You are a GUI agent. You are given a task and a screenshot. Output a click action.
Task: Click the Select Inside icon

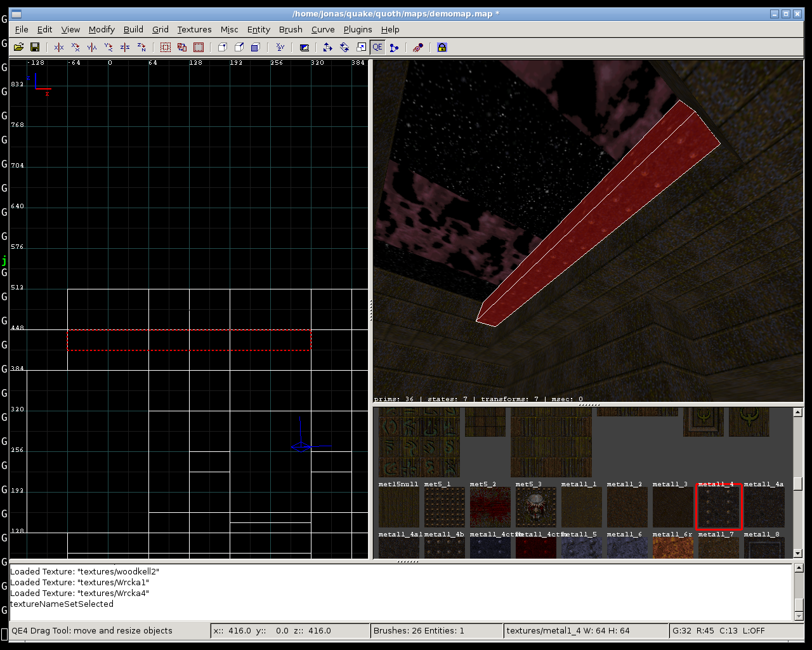tap(199, 47)
